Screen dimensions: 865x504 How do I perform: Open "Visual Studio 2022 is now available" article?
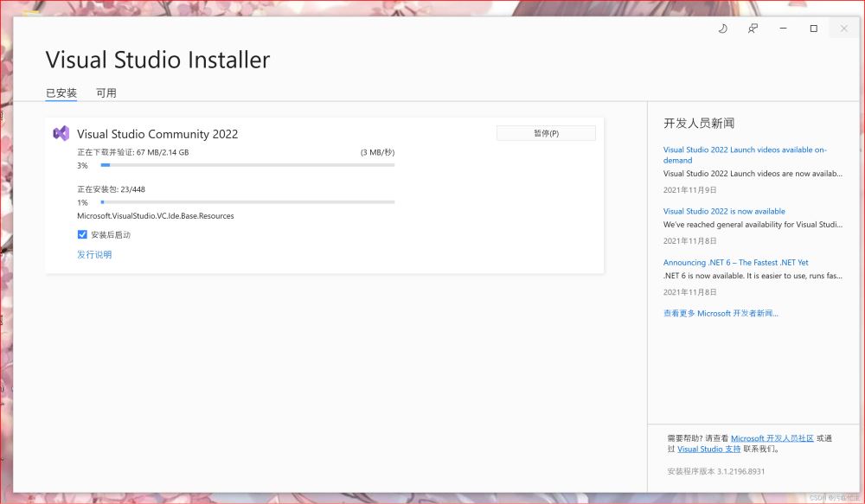point(724,211)
